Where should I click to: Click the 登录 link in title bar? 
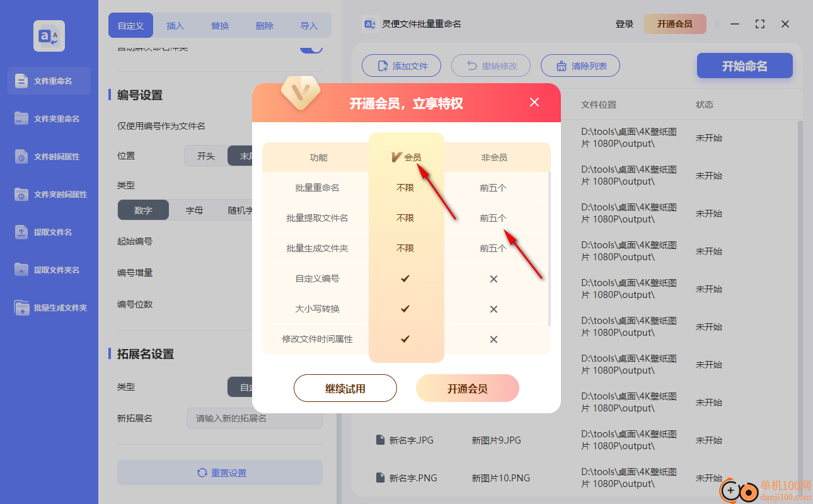(x=625, y=24)
